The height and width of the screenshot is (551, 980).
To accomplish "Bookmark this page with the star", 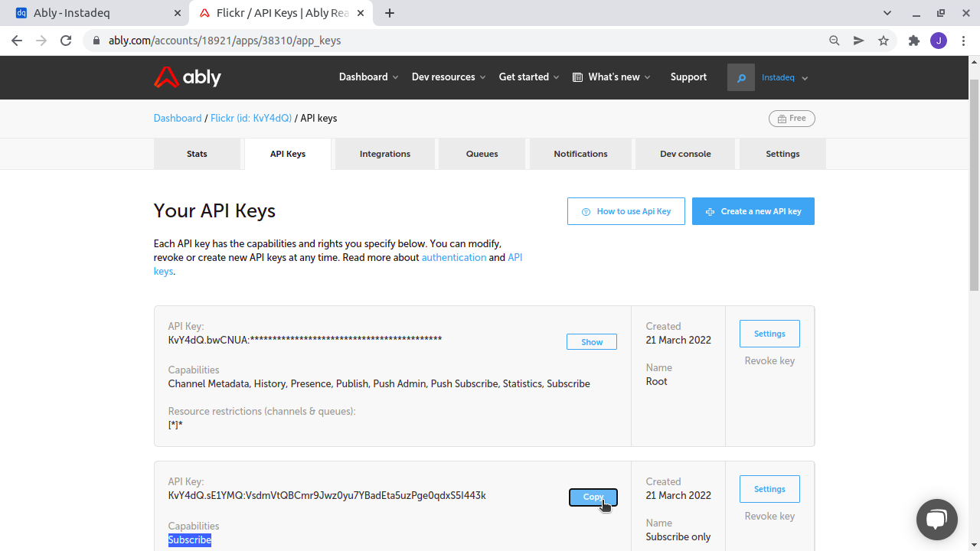I will coord(884,41).
